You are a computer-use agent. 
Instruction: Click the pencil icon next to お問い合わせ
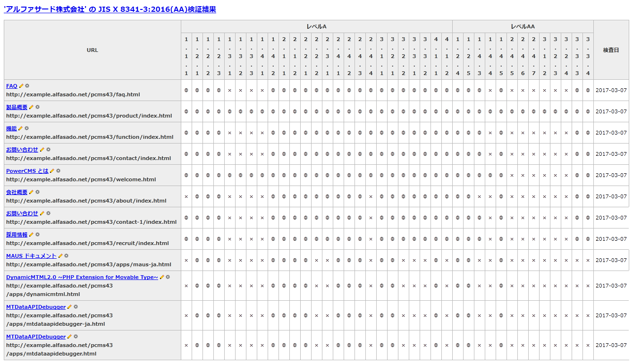[x=42, y=150]
